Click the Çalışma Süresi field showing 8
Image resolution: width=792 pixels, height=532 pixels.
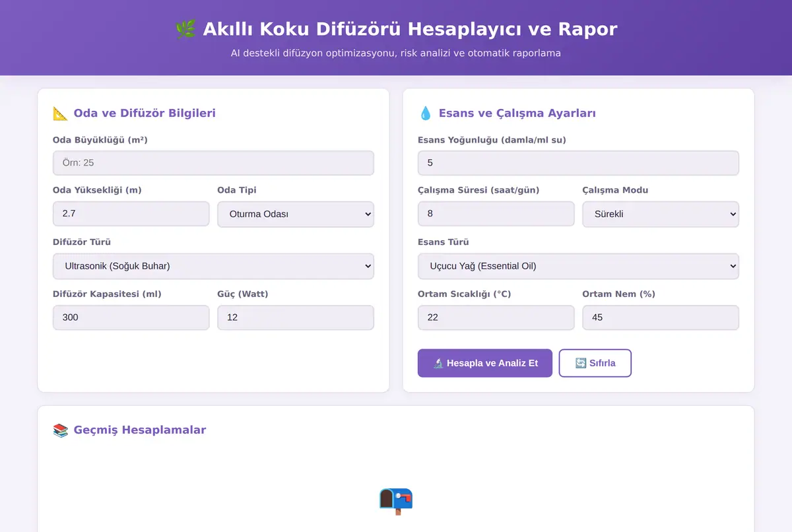click(496, 214)
